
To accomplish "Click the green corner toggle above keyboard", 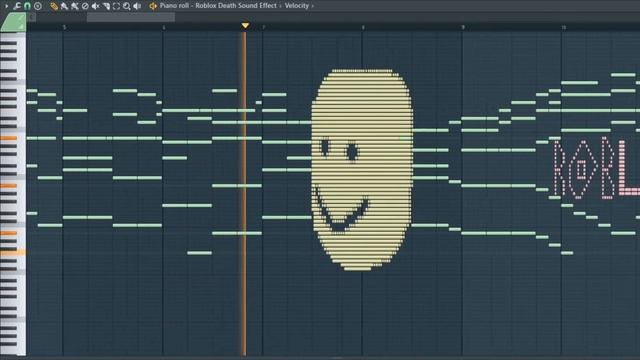I will (x=14, y=22).
